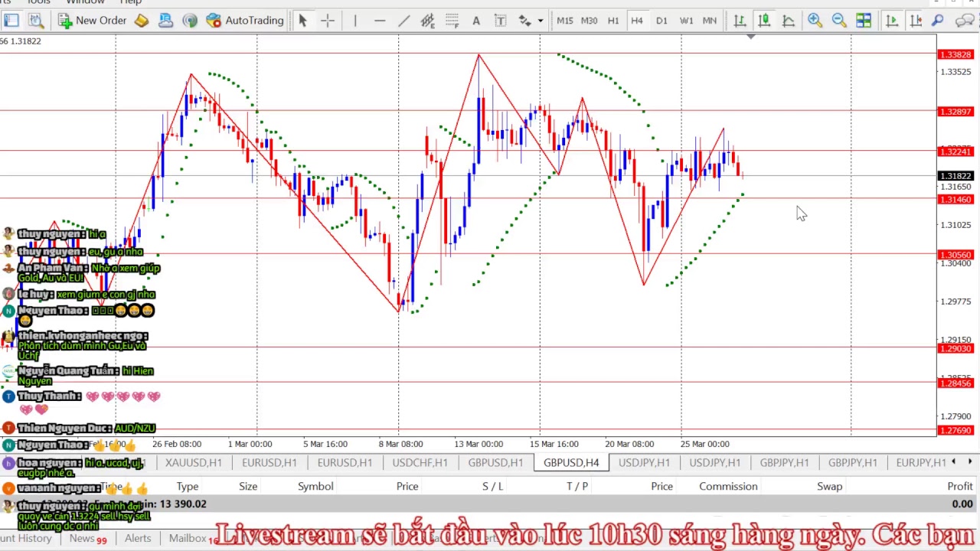Toggle AutoTrading on or off
Image resolution: width=980 pixels, height=551 pixels.
tap(245, 21)
